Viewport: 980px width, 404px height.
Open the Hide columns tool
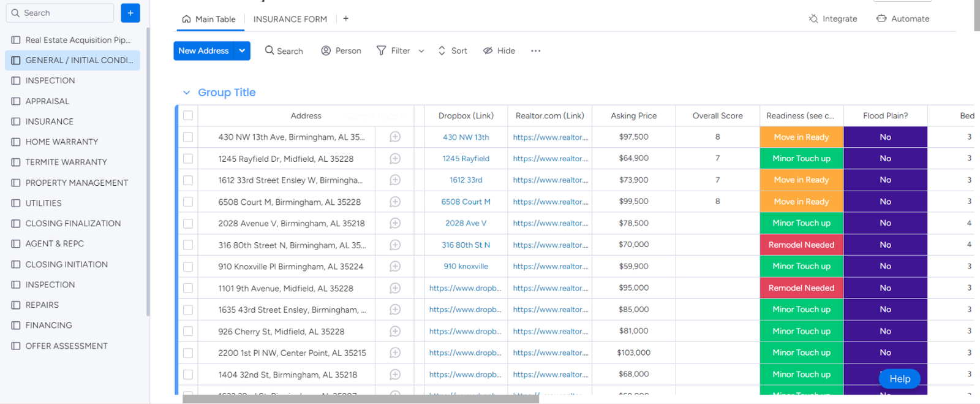click(x=499, y=51)
